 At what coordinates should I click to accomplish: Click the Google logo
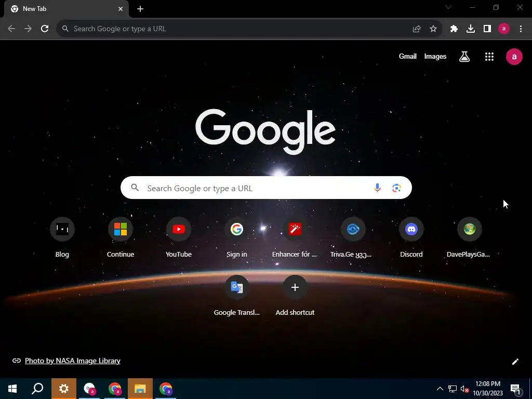tap(265, 131)
